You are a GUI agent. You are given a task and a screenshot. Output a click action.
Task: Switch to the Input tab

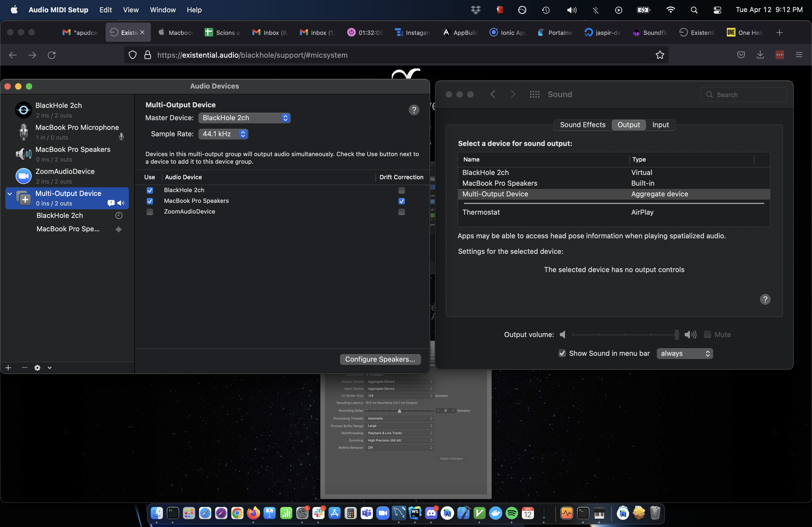coord(660,125)
